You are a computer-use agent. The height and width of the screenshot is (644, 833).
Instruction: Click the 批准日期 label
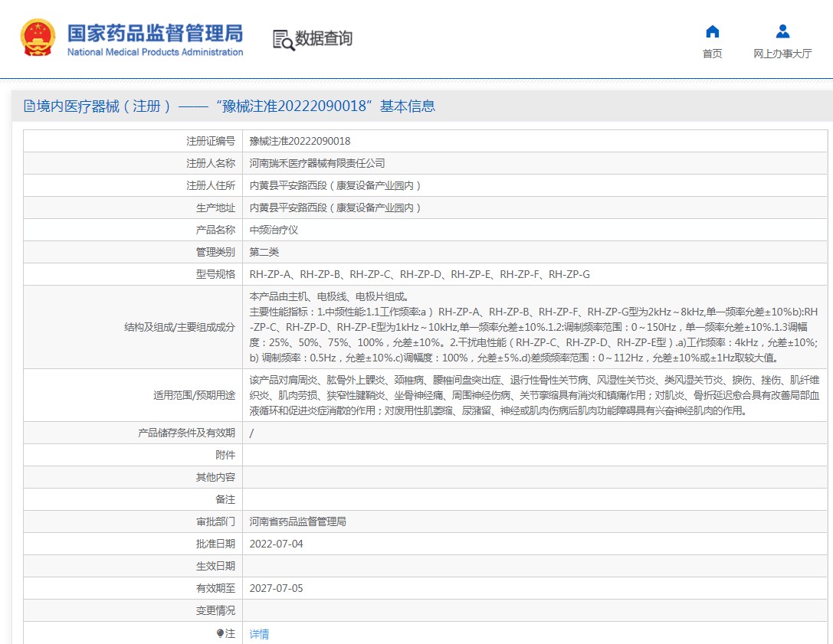pos(215,544)
